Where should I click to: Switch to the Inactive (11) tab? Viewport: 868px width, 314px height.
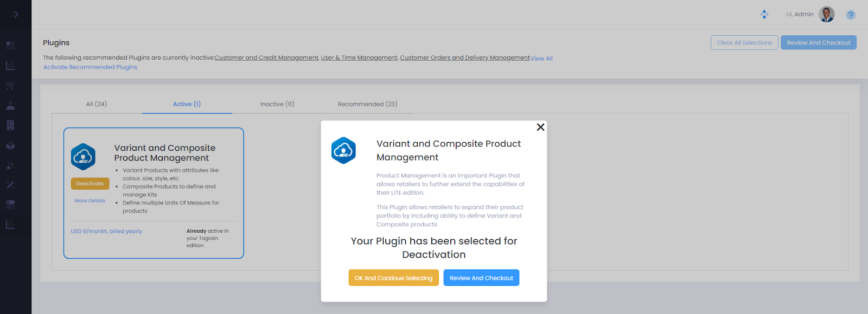[x=277, y=104]
